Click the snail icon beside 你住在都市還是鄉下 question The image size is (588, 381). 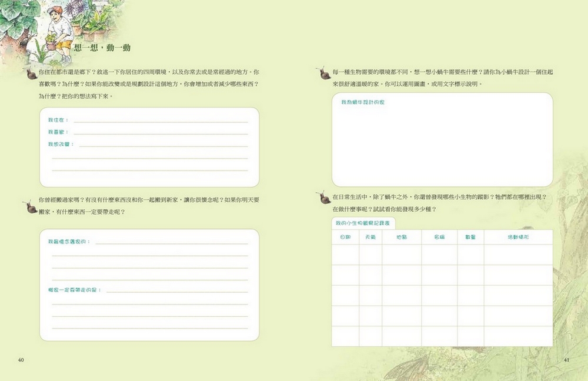tap(31, 74)
